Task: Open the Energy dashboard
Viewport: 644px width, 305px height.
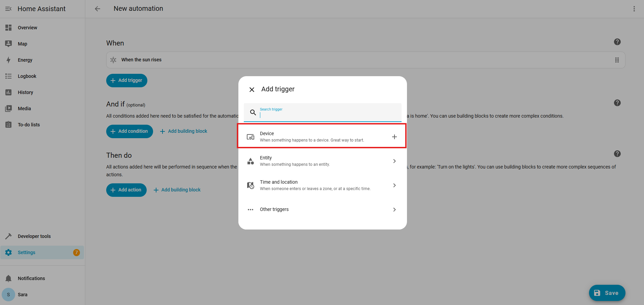Action: (25, 60)
